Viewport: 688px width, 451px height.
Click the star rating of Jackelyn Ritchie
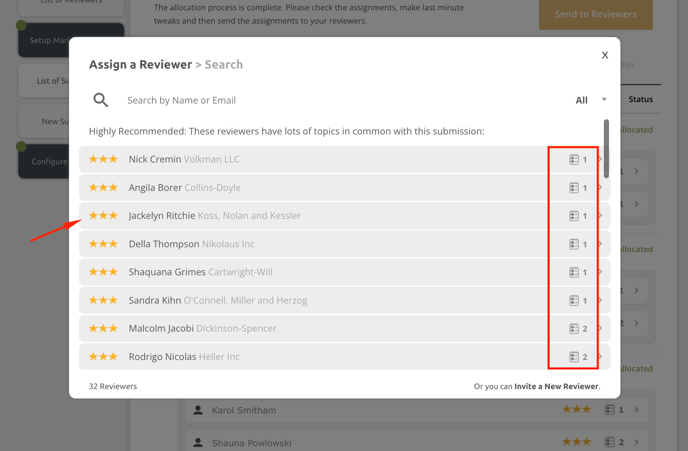coord(103,216)
